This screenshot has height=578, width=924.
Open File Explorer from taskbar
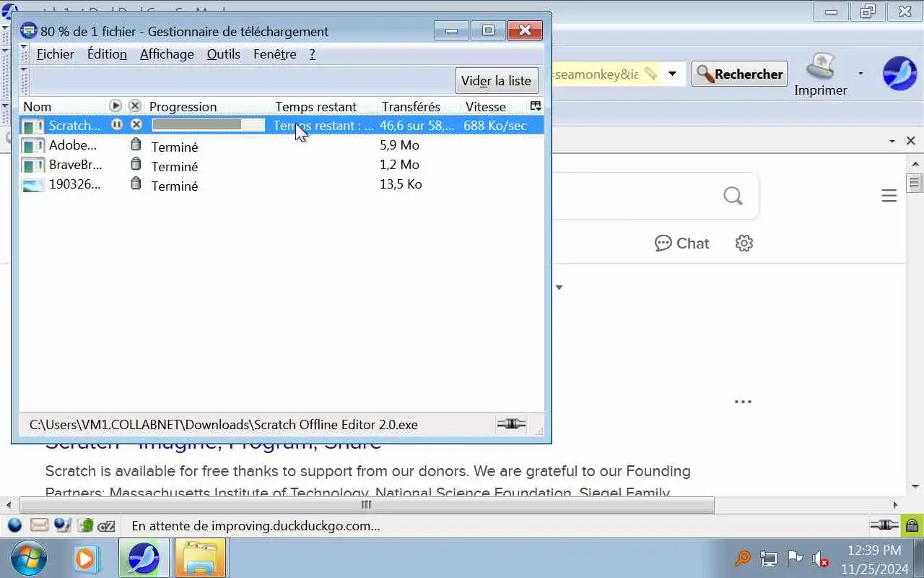pos(200,558)
